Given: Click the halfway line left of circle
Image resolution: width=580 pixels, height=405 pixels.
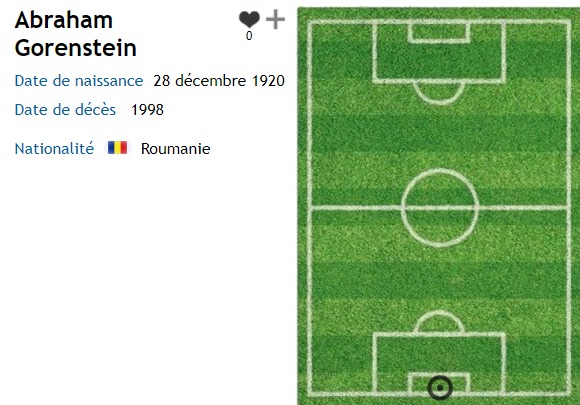Looking at the screenshot, I should tap(356, 208).
